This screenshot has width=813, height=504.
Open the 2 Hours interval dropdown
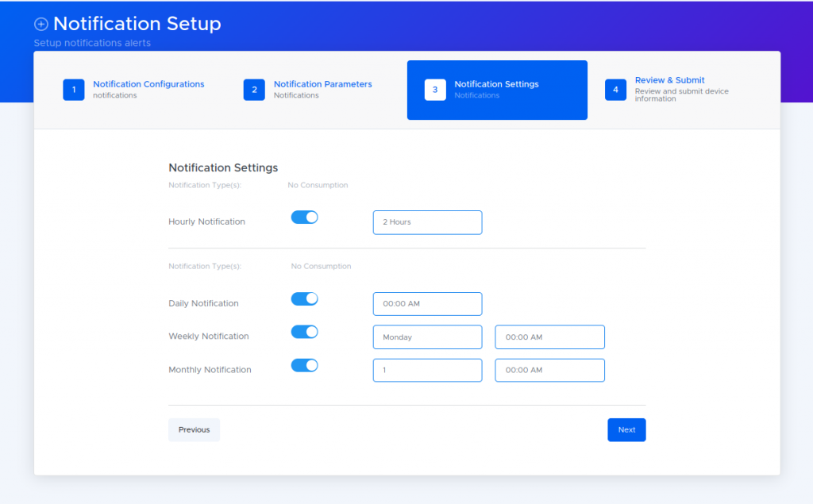(x=427, y=222)
